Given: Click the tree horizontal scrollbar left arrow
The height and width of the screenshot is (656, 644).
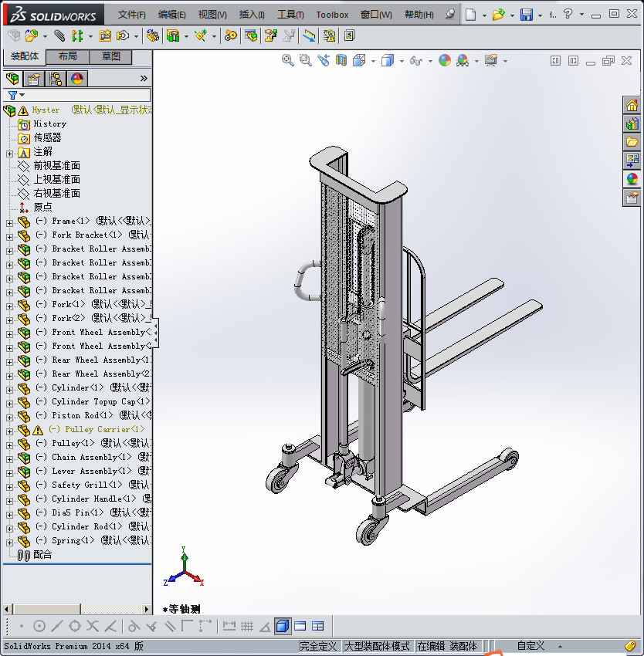Looking at the screenshot, I should point(6,609).
